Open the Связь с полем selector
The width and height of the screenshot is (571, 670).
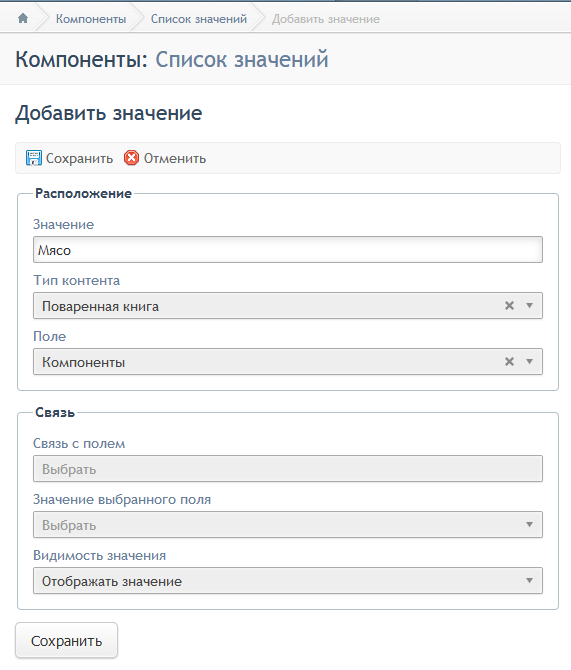(288, 468)
